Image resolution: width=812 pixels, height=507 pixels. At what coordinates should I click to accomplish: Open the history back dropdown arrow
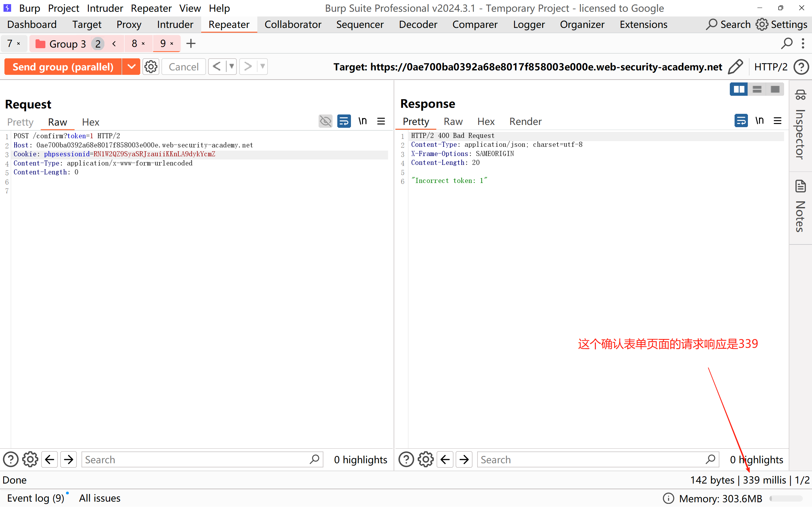232,66
